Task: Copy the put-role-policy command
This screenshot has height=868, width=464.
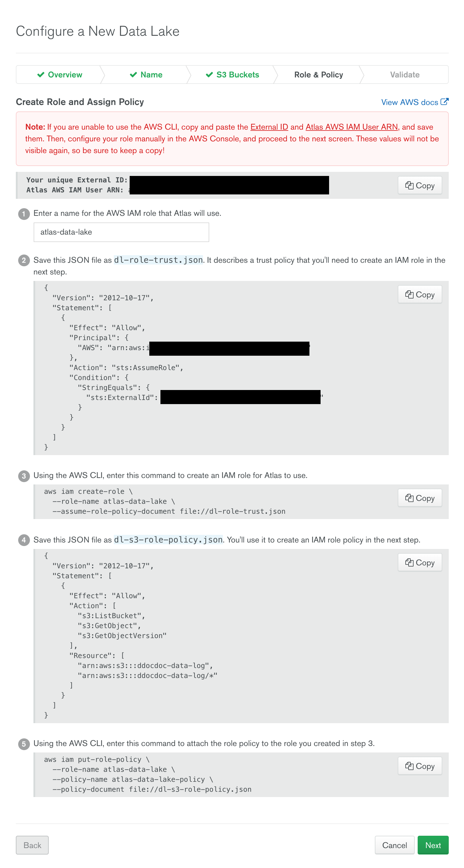Action: (x=419, y=766)
